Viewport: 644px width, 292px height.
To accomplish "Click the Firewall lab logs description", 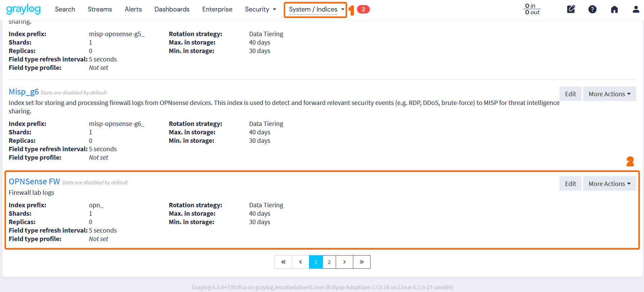I will click(31, 192).
